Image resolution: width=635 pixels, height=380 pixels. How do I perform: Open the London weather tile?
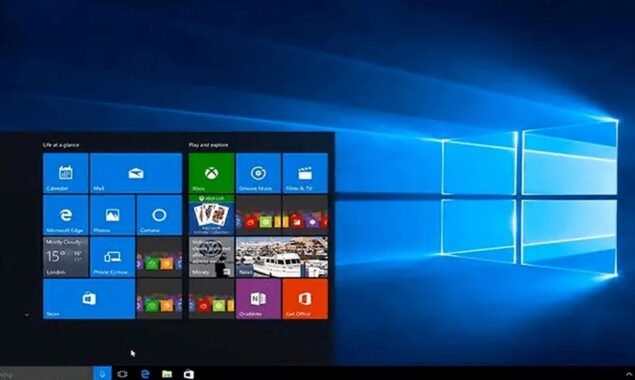coord(66,257)
